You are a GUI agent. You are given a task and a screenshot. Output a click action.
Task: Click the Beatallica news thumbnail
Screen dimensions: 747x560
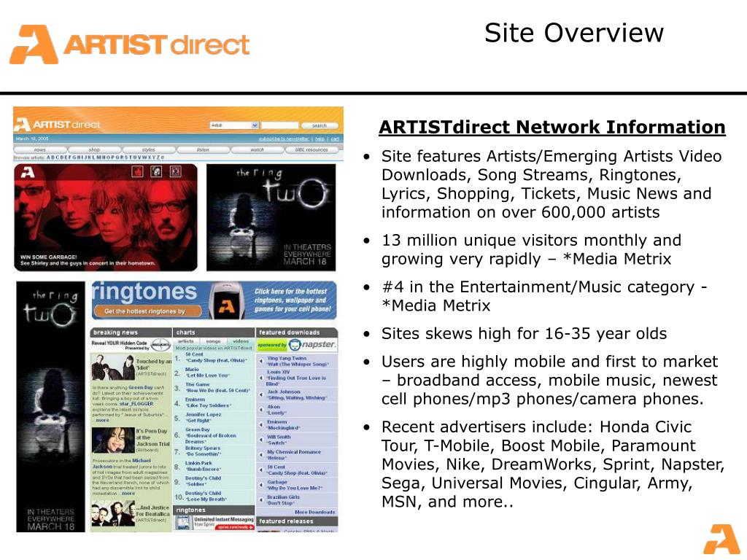point(113,513)
